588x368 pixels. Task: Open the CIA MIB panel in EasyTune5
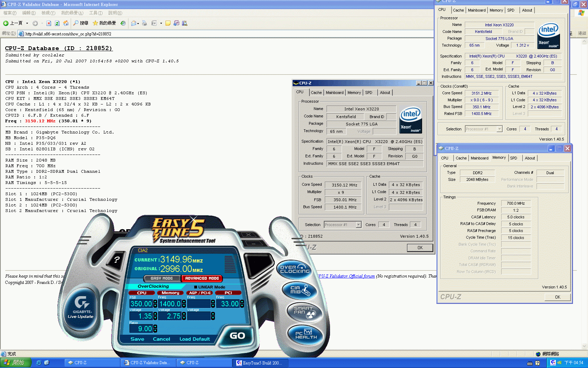tap(300, 290)
